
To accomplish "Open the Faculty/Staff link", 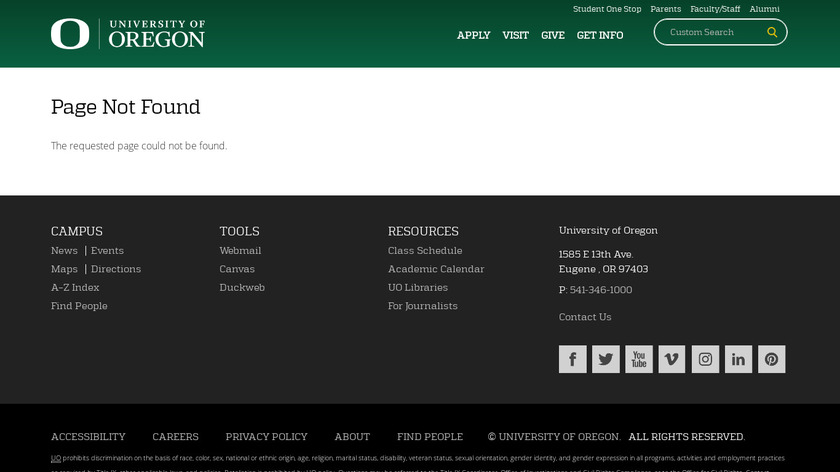I will point(715,9).
